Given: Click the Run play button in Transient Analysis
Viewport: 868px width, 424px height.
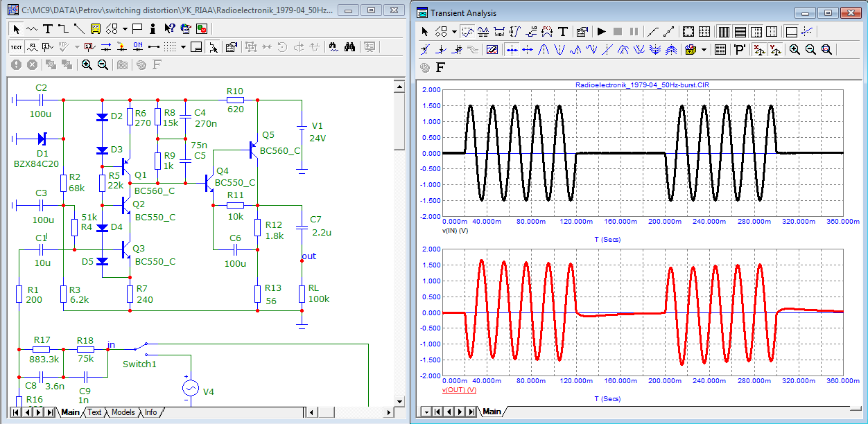Looking at the screenshot, I should coord(601,31).
